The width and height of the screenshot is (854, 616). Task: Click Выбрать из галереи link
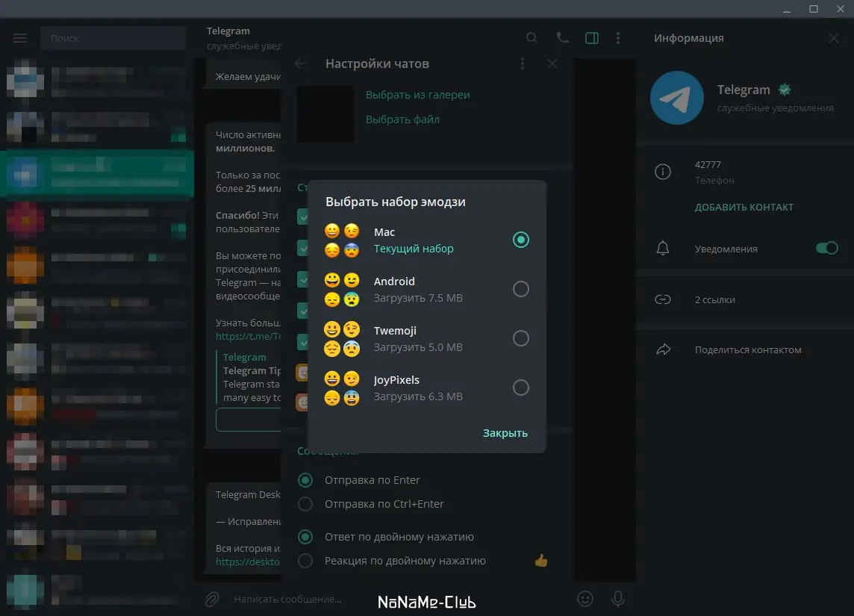(x=418, y=95)
